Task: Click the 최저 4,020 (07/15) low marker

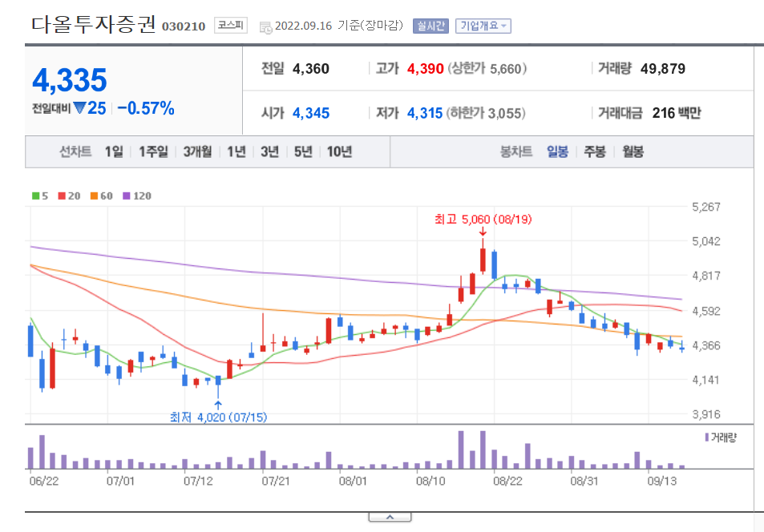Action: (x=218, y=417)
